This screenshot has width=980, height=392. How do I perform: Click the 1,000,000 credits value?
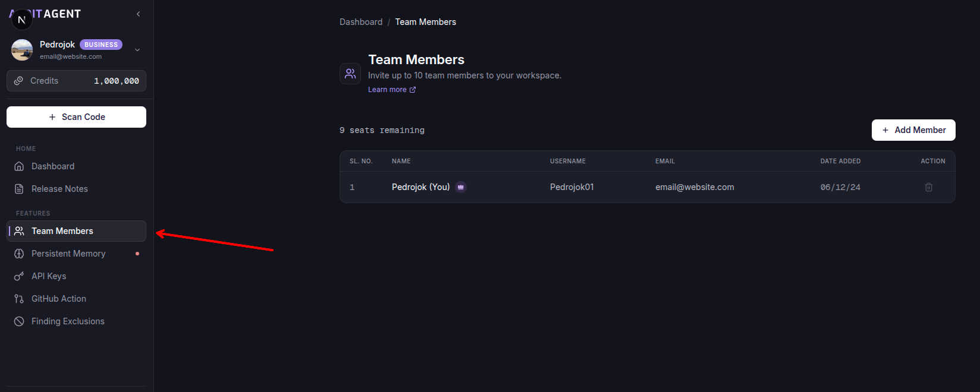(x=117, y=81)
